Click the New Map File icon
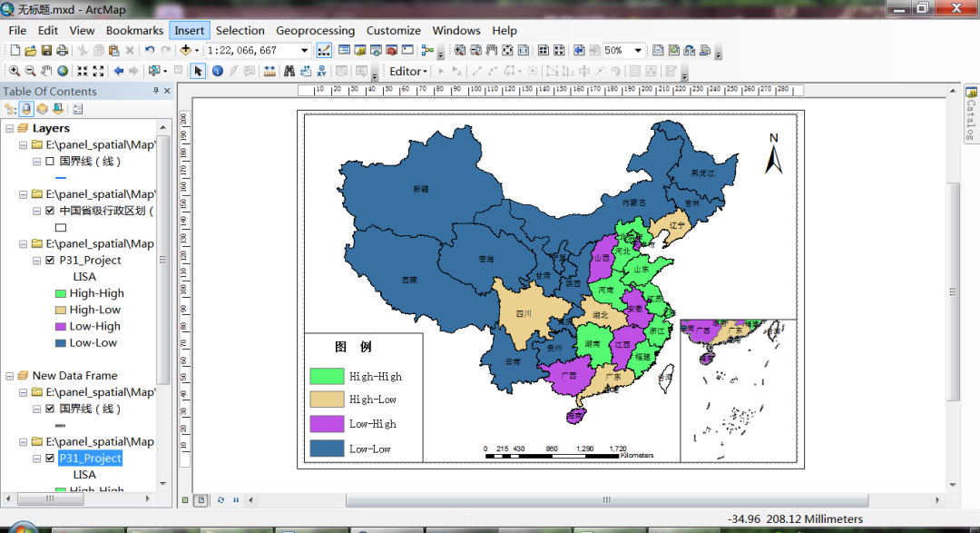The image size is (980, 533). (15, 51)
